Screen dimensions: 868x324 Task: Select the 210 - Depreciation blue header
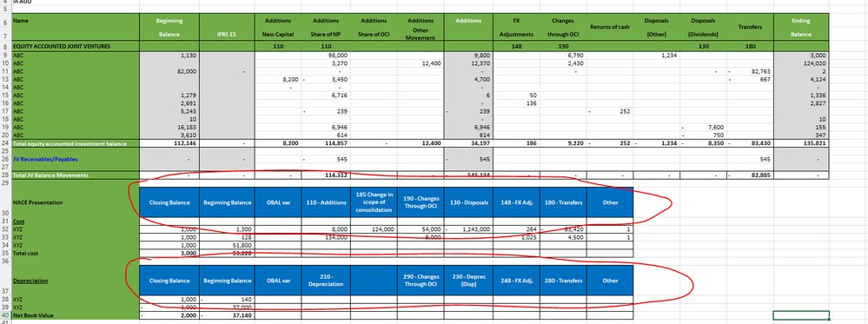pos(326,281)
